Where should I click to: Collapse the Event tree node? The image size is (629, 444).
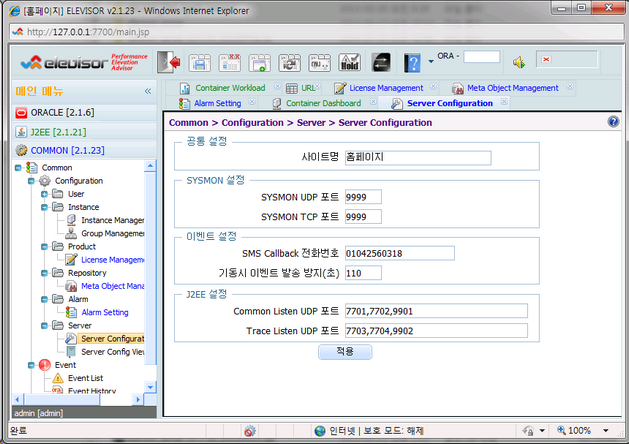click(31, 365)
